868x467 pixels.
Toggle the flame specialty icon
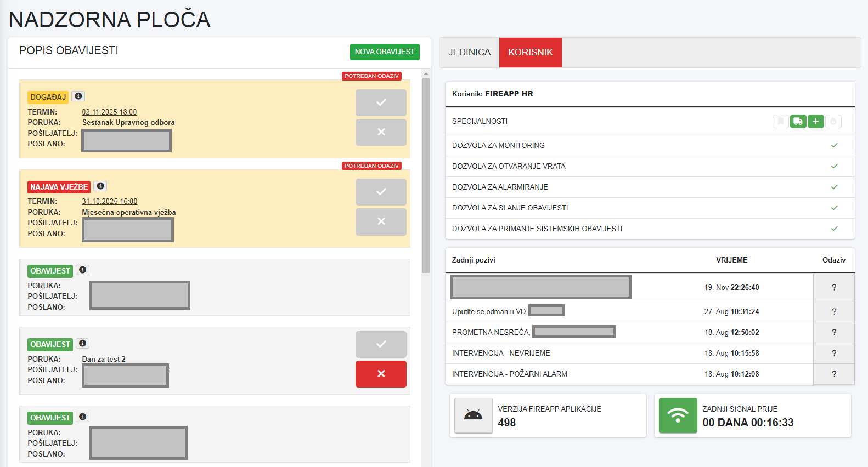[x=833, y=122]
